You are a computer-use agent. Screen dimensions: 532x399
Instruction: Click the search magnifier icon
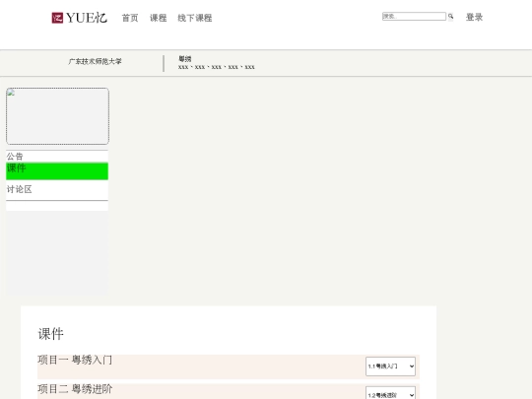(450, 17)
